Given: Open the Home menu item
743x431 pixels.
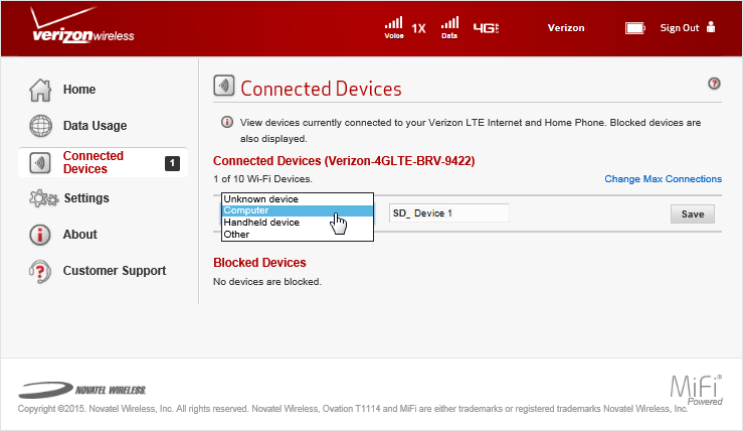Looking at the screenshot, I should [80, 90].
